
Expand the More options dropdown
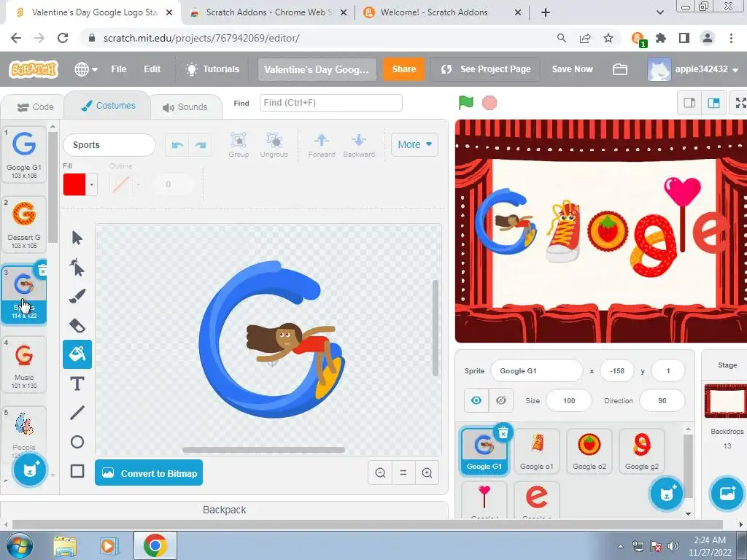coord(414,144)
